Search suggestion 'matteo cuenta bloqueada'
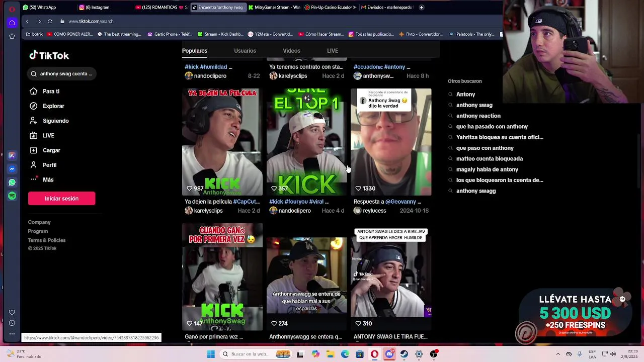This screenshot has width=644, height=362. tap(489, 159)
